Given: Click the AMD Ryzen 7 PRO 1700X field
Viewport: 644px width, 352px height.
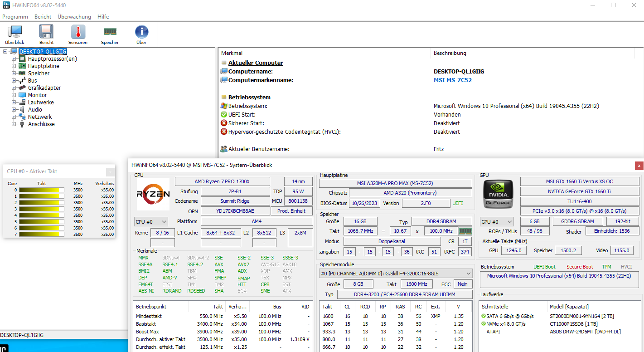Looking at the screenshot, I should coord(222,181).
